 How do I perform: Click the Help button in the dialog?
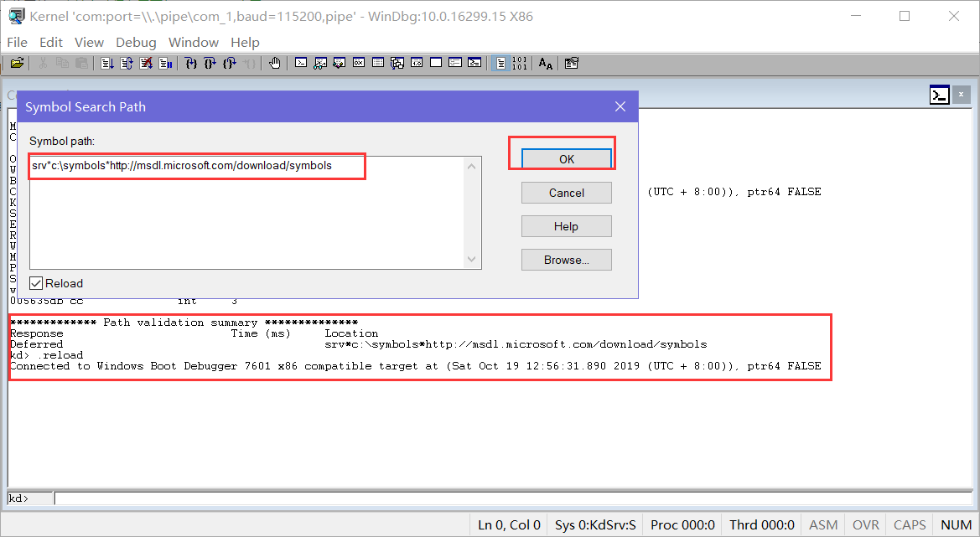(x=566, y=227)
